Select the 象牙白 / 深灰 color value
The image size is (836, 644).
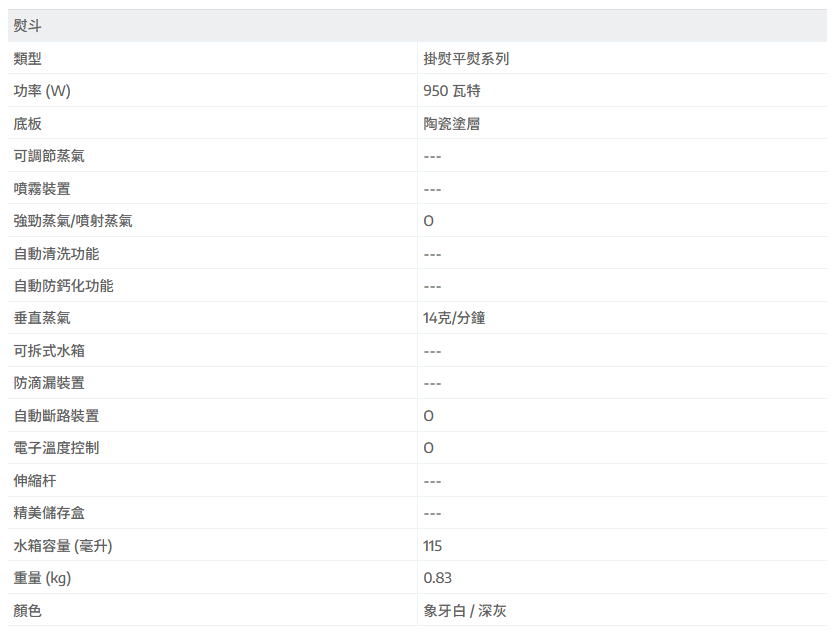(465, 611)
